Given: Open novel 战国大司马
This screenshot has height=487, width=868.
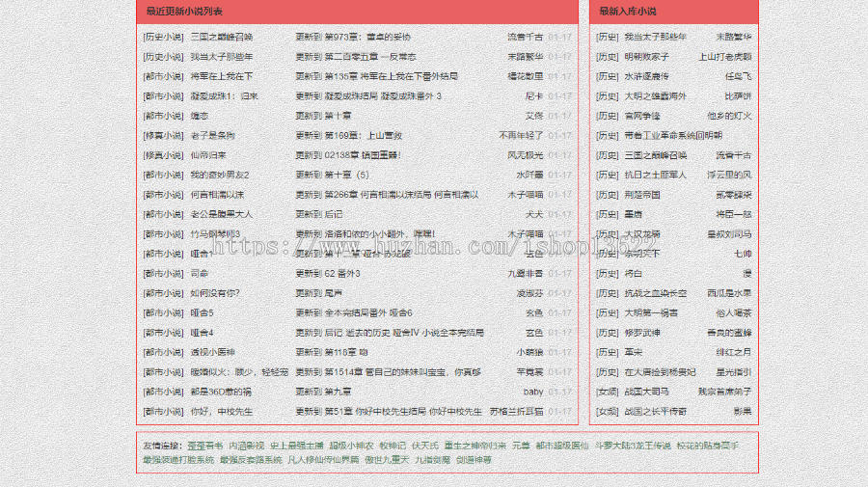Looking at the screenshot, I should [646, 392].
